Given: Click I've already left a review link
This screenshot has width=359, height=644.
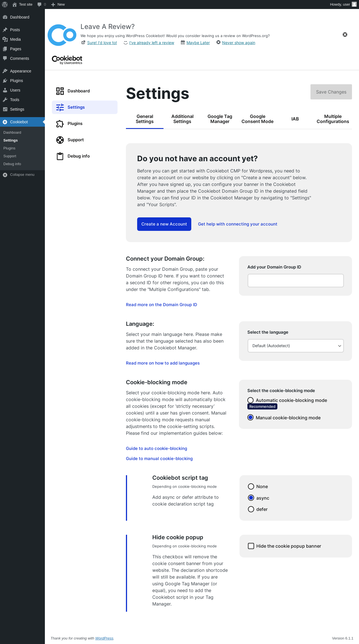Looking at the screenshot, I should tap(152, 43).
